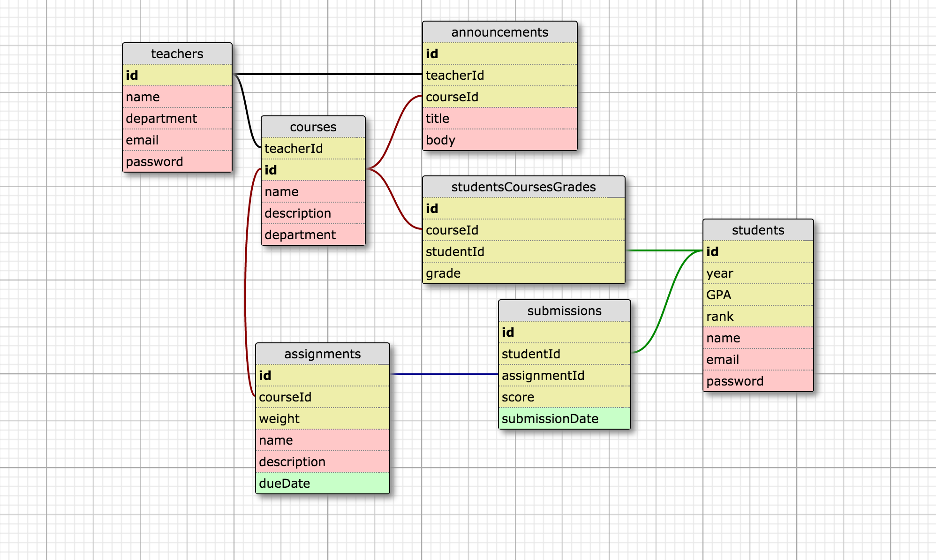The height and width of the screenshot is (560, 936).
Task: Select the grade field in studentsCoursesGrades
Action: point(523,273)
